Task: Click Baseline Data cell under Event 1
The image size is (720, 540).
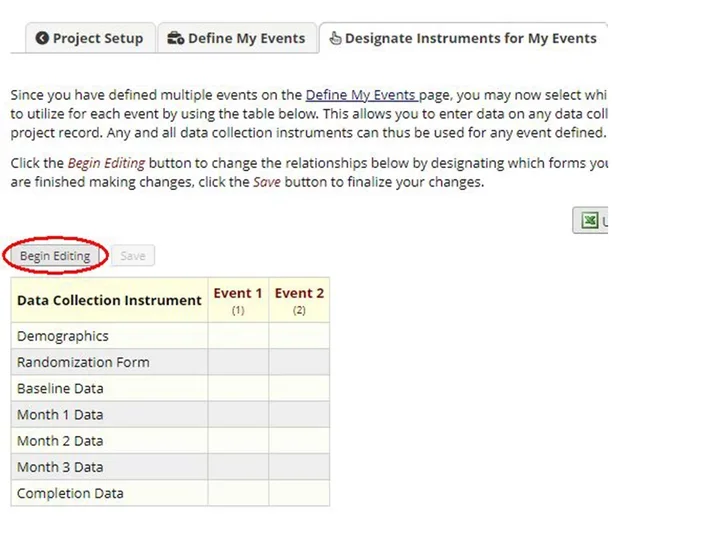Action: click(x=238, y=388)
